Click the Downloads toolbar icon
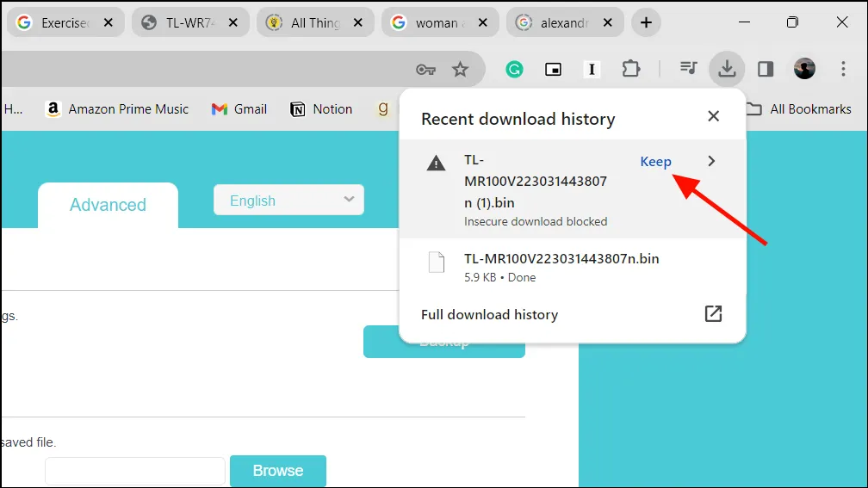The height and width of the screenshot is (488, 868). point(727,69)
